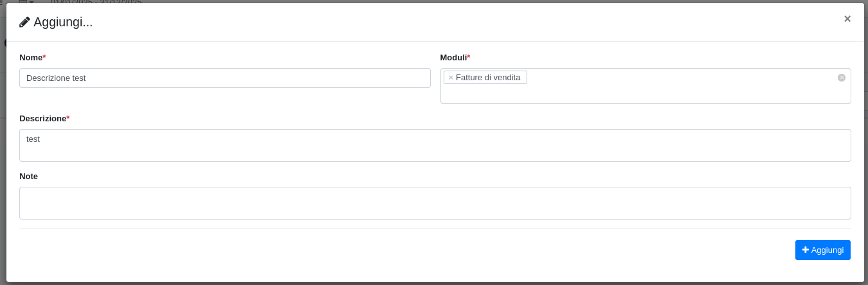
Task: Click the Nome field label
Action: pyautogui.click(x=31, y=58)
